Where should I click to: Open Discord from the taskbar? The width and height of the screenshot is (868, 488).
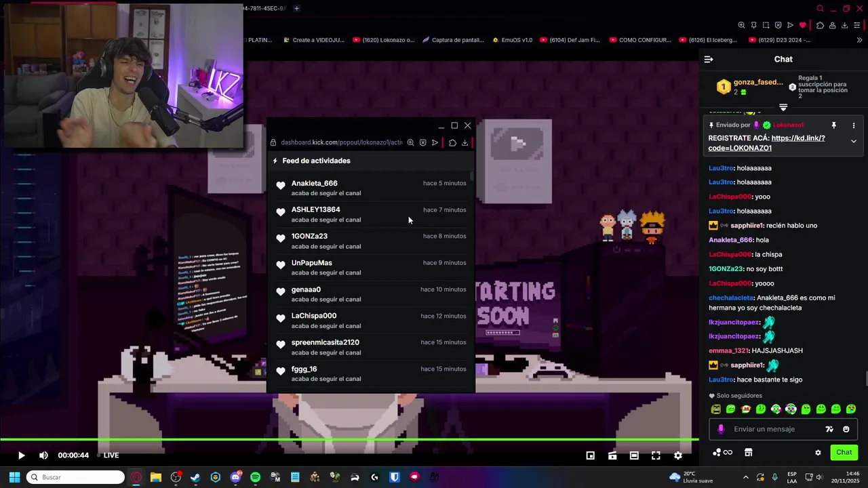pos(235,477)
